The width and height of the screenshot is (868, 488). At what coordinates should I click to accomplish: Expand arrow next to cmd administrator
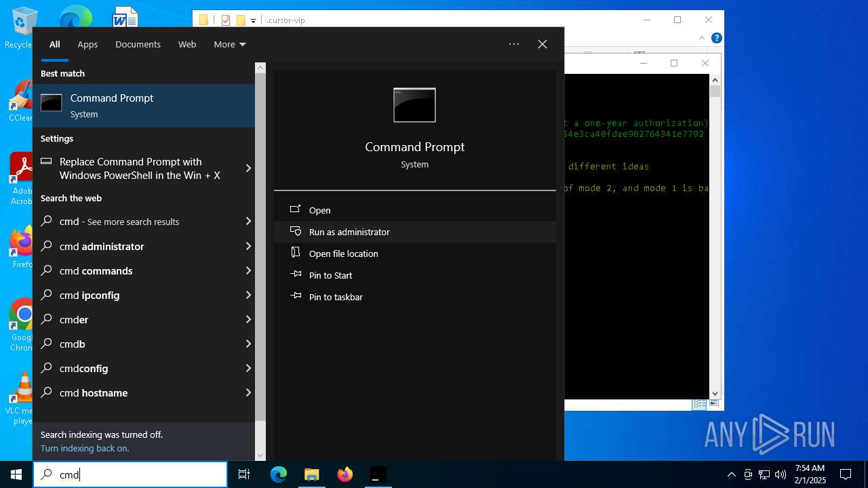click(248, 246)
